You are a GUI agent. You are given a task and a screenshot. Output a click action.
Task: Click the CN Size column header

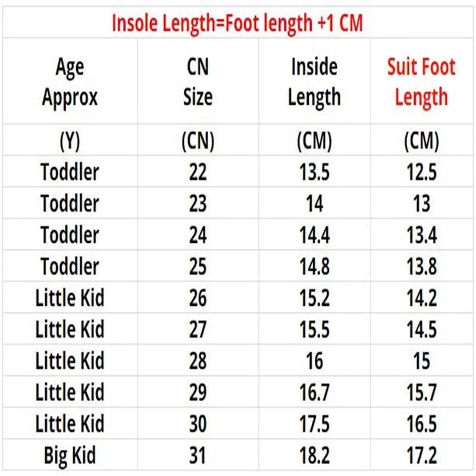pyautogui.click(x=198, y=82)
